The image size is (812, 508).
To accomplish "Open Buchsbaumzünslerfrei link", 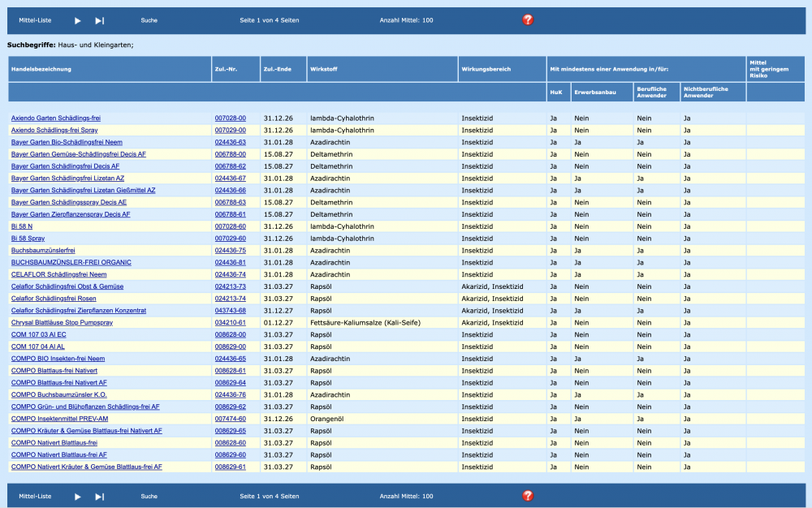I will click(43, 251).
